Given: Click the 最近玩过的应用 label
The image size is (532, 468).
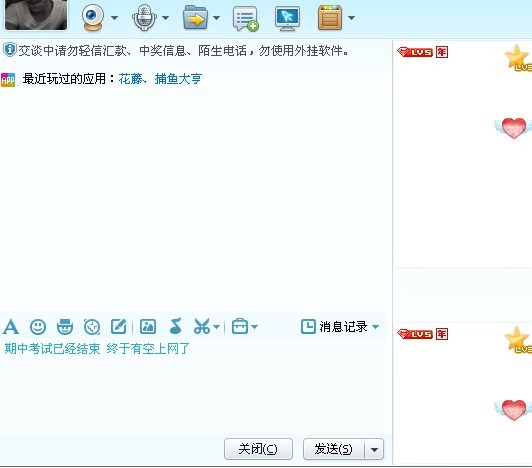Looking at the screenshot, I should (x=69, y=79).
